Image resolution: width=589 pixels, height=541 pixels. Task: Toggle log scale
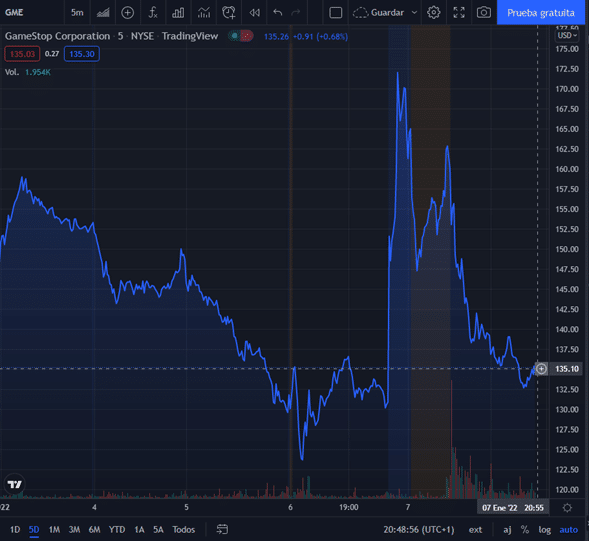(544, 529)
